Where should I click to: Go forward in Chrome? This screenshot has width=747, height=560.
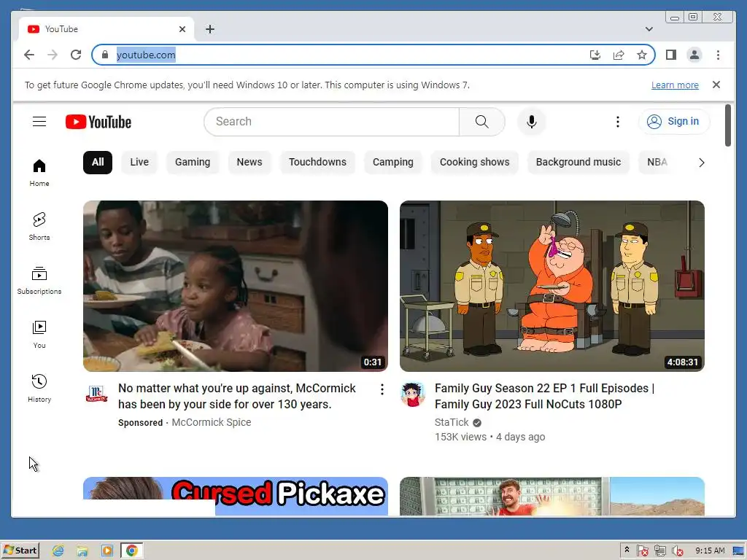[x=53, y=55]
